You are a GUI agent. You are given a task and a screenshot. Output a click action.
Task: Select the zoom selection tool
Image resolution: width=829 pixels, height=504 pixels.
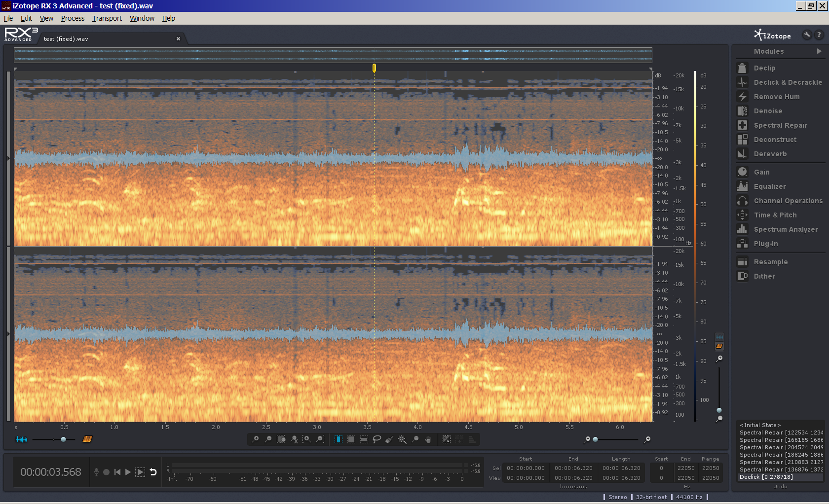[415, 439]
